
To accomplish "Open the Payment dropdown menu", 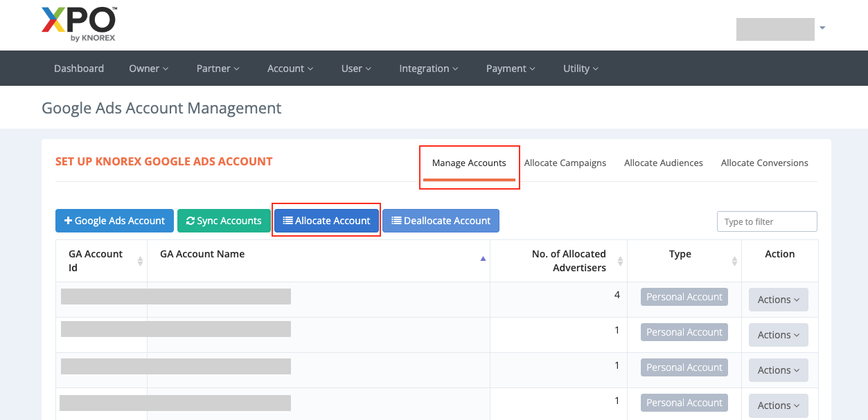I will pyautogui.click(x=510, y=69).
